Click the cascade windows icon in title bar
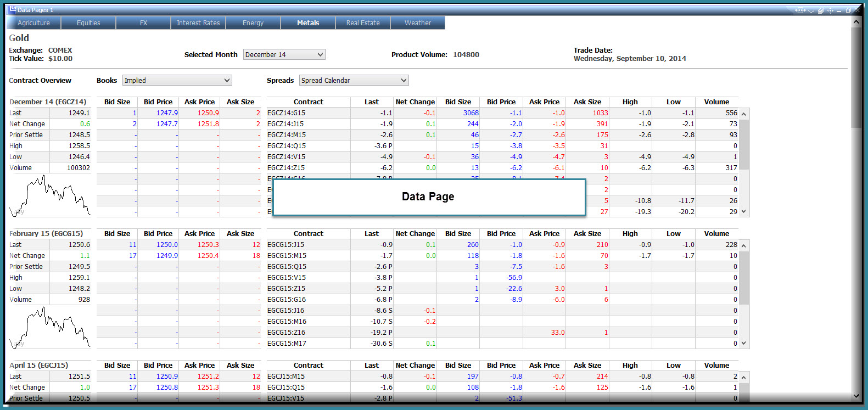 821,10
